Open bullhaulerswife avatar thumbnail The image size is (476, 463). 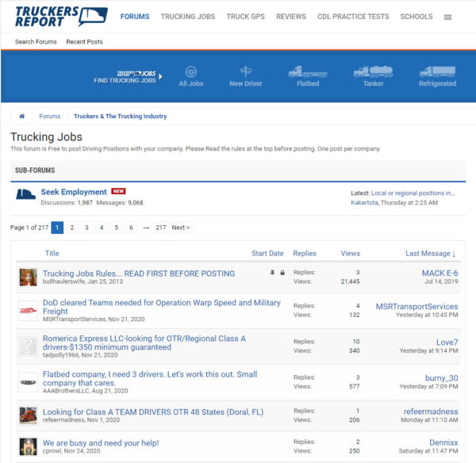pyautogui.click(x=29, y=277)
